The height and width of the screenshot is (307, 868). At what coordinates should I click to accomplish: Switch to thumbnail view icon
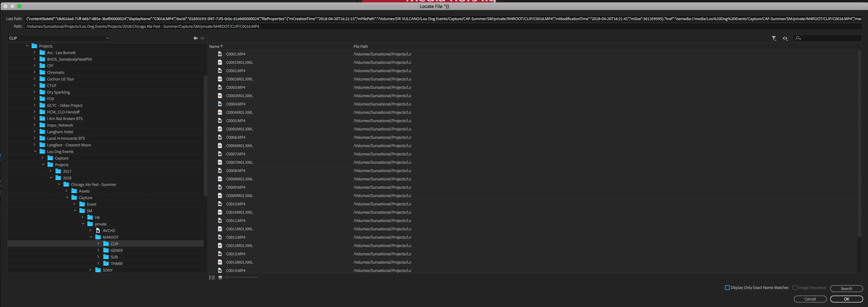point(220,277)
